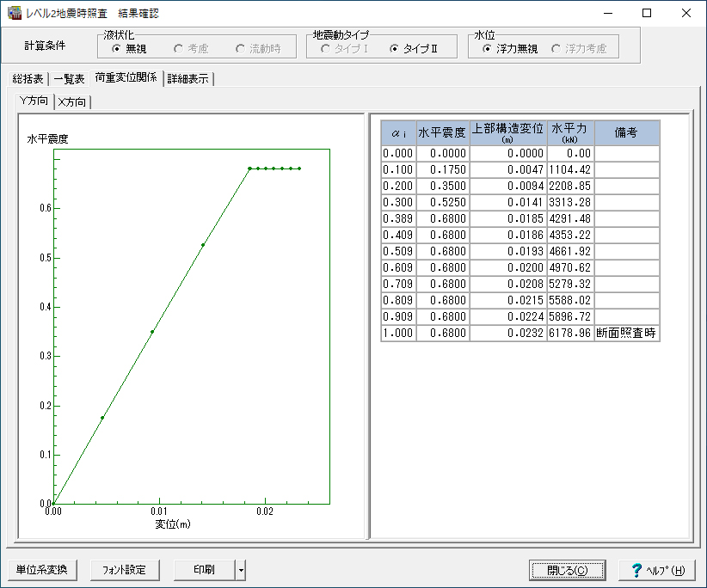
Task: Minimize the result window
Action: point(608,13)
